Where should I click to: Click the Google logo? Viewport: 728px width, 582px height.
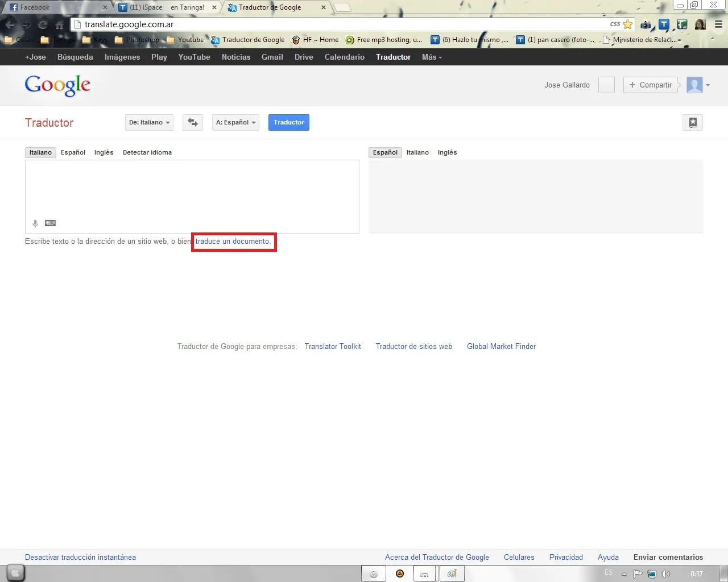(x=57, y=85)
